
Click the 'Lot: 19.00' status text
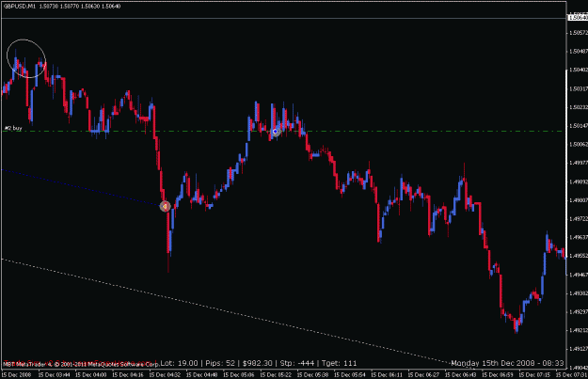180,363
